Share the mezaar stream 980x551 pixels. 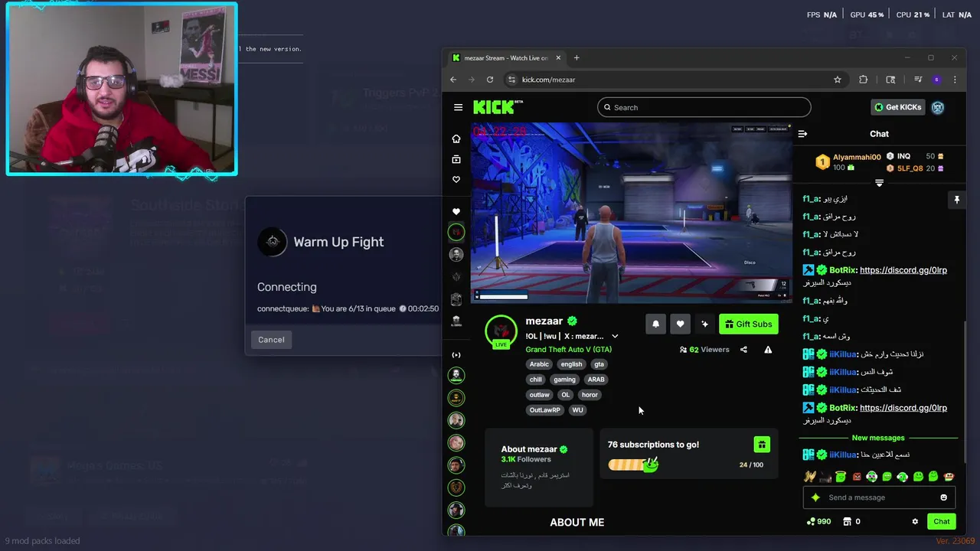pyautogui.click(x=743, y=350)
